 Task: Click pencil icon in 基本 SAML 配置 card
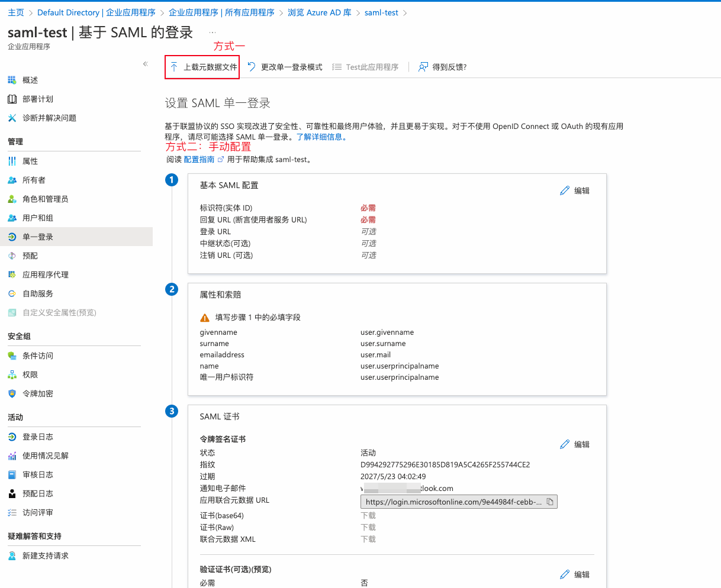click(x=565, y=190)
